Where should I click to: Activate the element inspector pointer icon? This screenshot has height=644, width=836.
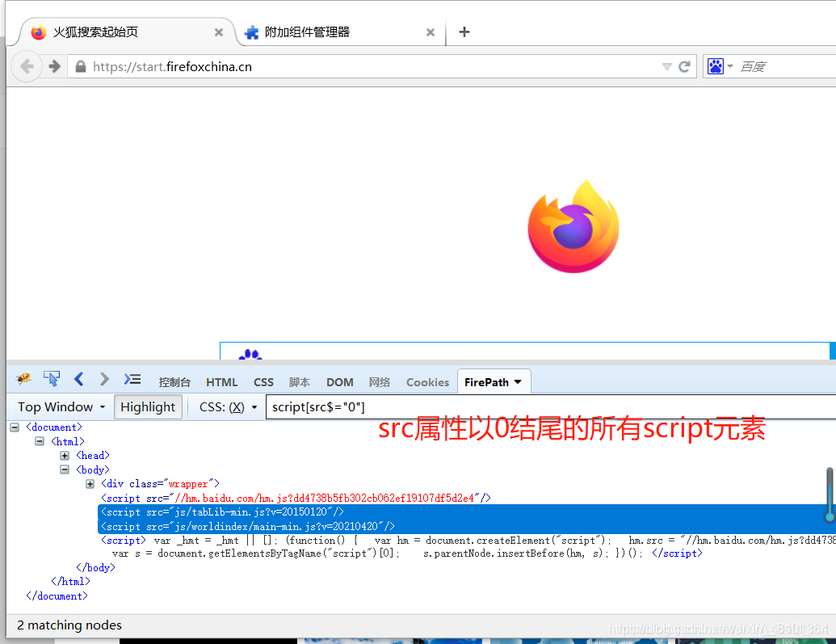click(52, 379)
